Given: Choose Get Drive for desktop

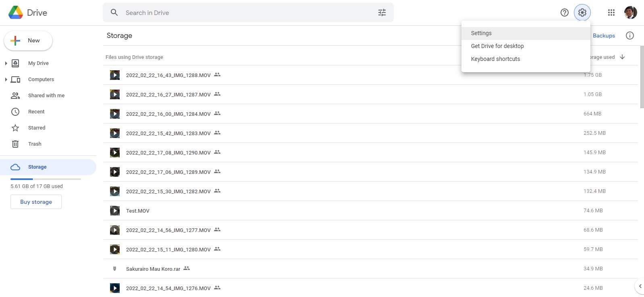Looking at the screenshot, I should coord(497,46).
